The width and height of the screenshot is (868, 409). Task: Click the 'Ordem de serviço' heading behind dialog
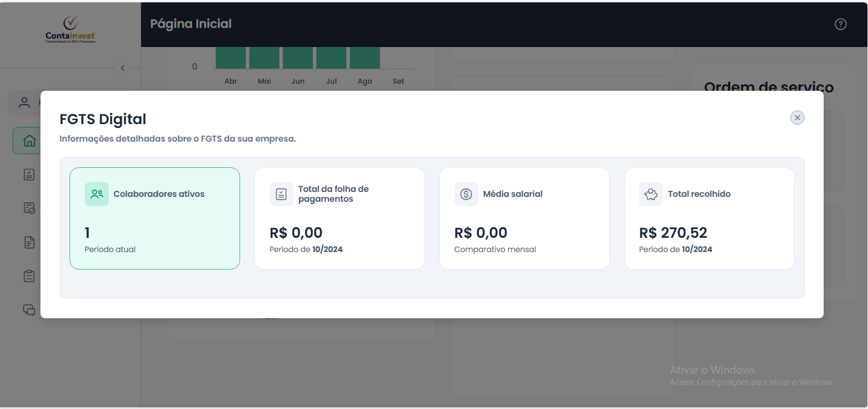pyautogui.click(x=769, y=86)
